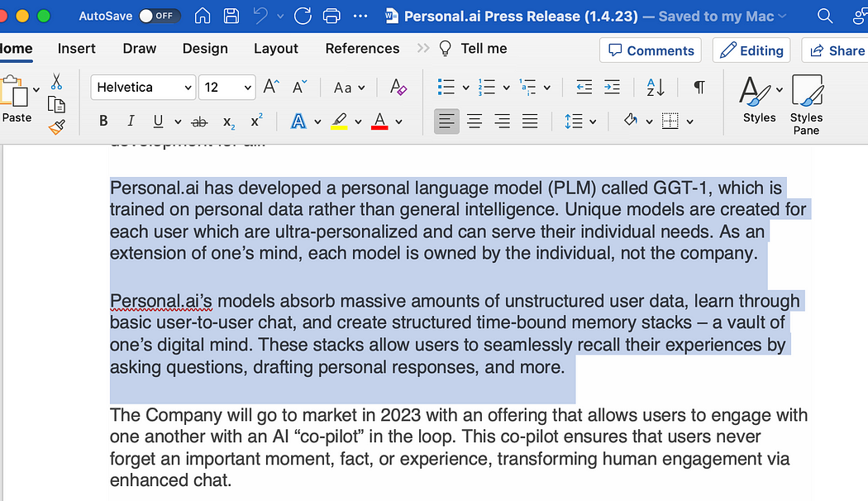This screenshot has height=501, width=868.
Task: Choose the red font color swatch
Action: (x=379, y=121)
